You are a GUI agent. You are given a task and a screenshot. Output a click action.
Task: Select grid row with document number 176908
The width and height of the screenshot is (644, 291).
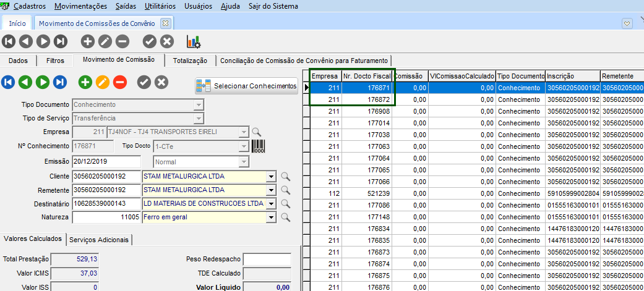point(369,111)
